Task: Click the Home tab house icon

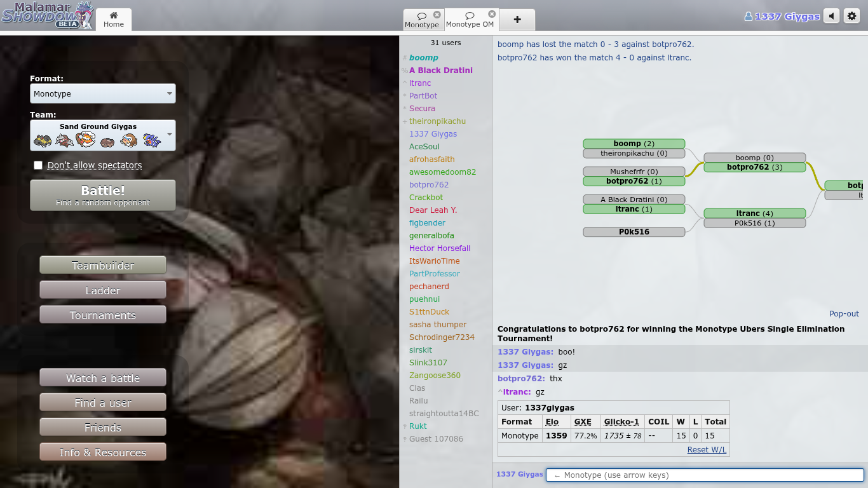Action: (x=114, y=15)
